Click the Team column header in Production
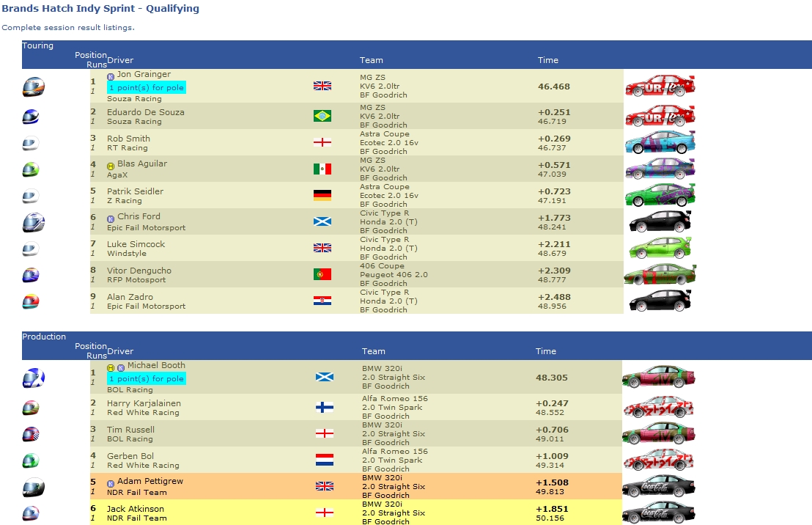 (x=373, y=351)
